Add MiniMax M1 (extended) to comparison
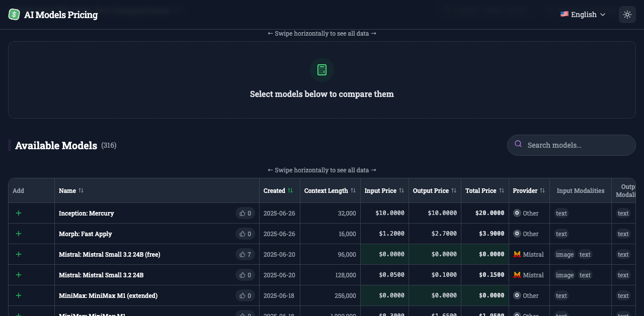 pyautogui.click(x=19, y=295)
